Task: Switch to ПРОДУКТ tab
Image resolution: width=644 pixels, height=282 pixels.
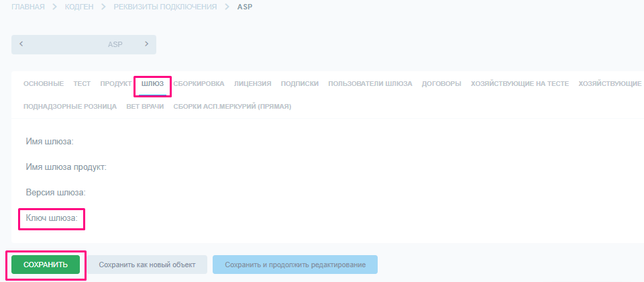Action: coord(116,83)
